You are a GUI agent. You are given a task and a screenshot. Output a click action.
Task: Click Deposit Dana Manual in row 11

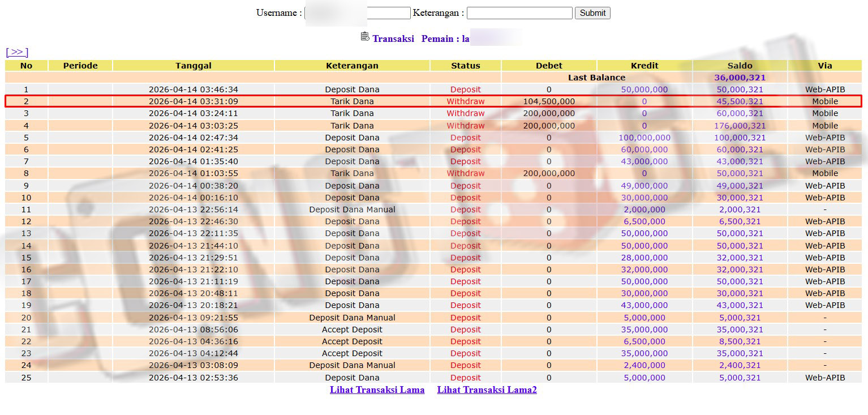[352, 209]
